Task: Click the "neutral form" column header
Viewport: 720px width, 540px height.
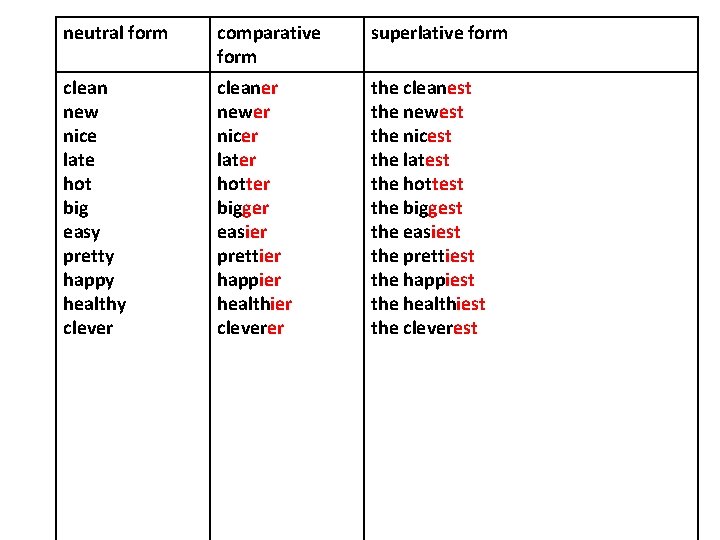Action: 115,33
